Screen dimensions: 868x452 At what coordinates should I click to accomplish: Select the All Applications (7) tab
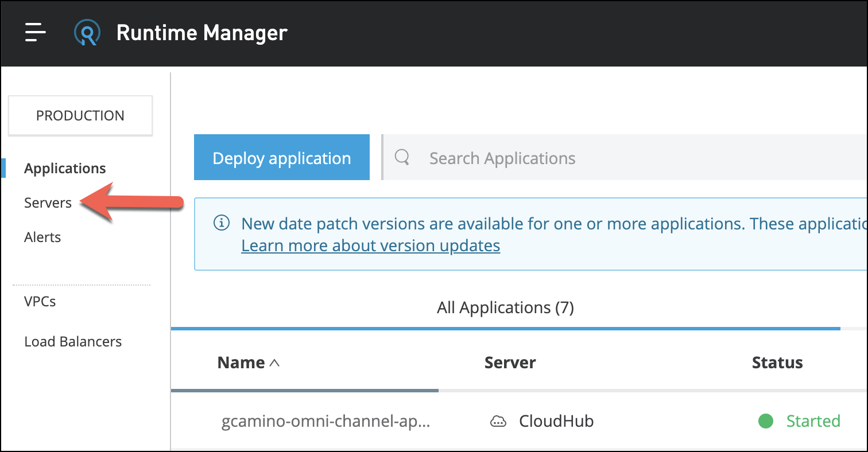pyautogui.click(x=505, y=308)
